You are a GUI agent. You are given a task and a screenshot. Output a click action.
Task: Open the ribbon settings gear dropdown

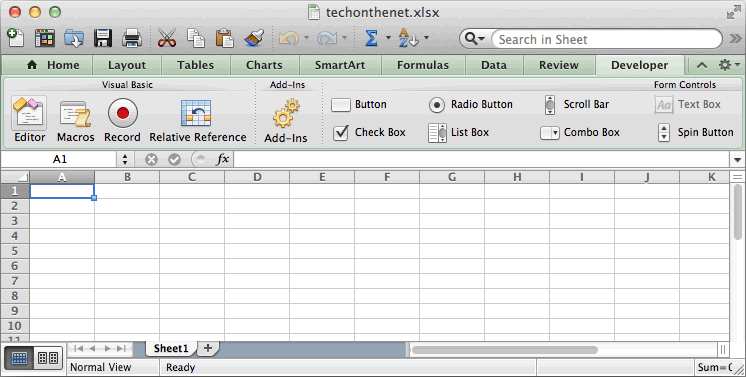click(729, 65)
